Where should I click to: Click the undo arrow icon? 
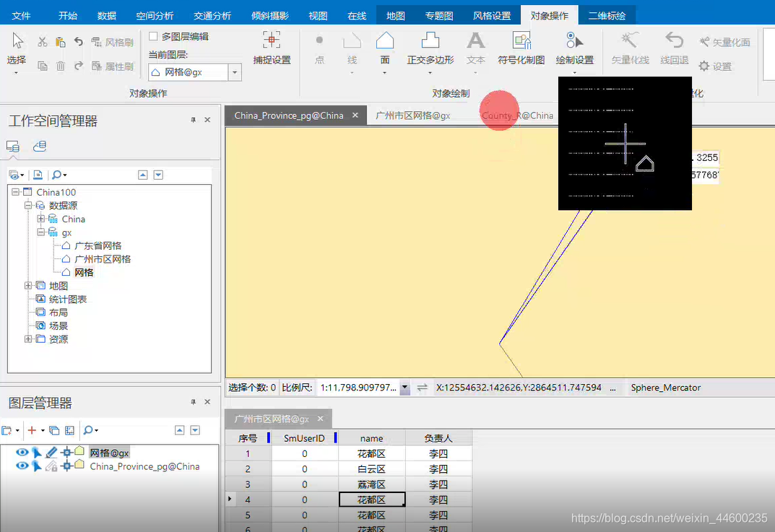(x=79, y=42)
